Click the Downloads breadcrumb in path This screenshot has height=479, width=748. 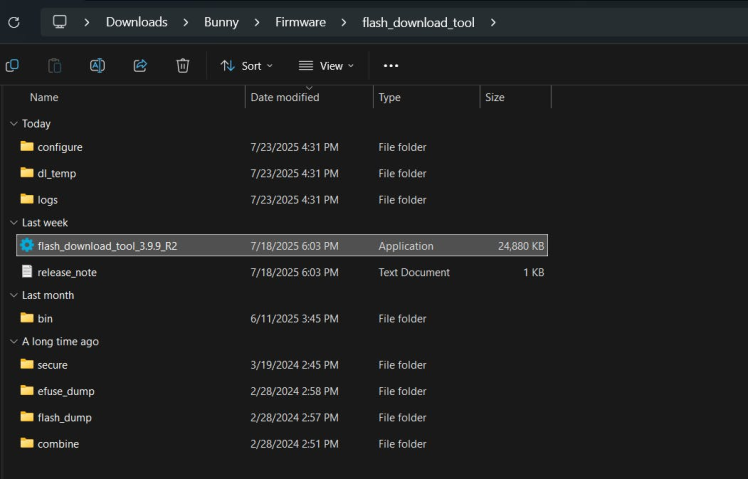coord(136,22)
